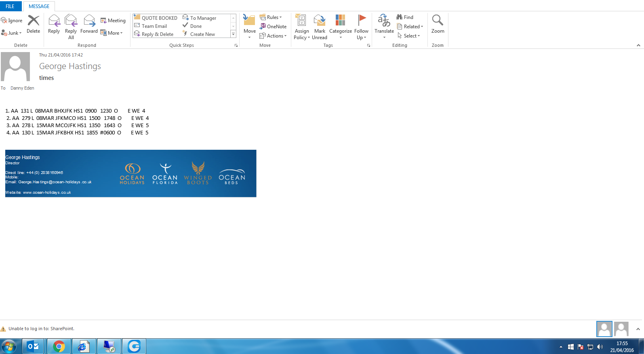Viewport: 644px width, 354px height.
Task: Open Internet Explorer from taskbar
Action: (84, 346)
